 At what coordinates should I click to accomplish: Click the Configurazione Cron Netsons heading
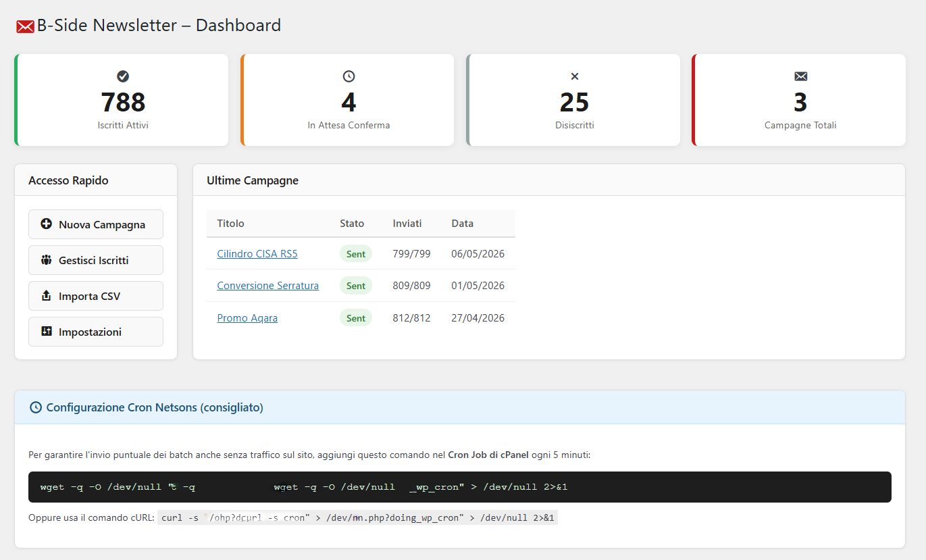[155, 407]
